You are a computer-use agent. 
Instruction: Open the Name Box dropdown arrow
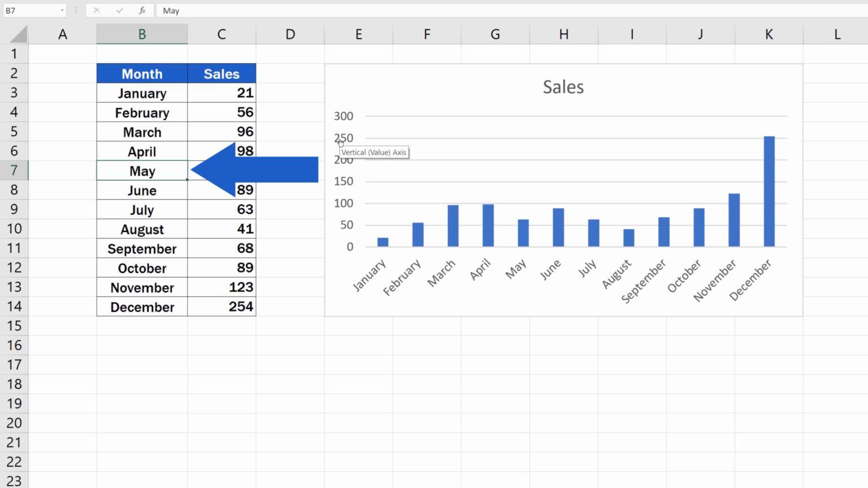point(62,10)
